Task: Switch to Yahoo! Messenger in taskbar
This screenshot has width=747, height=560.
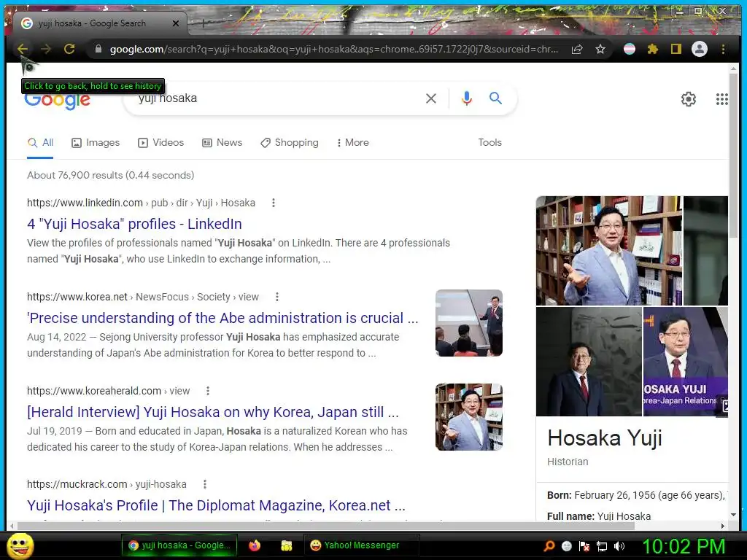Action: tap(362, 545)
